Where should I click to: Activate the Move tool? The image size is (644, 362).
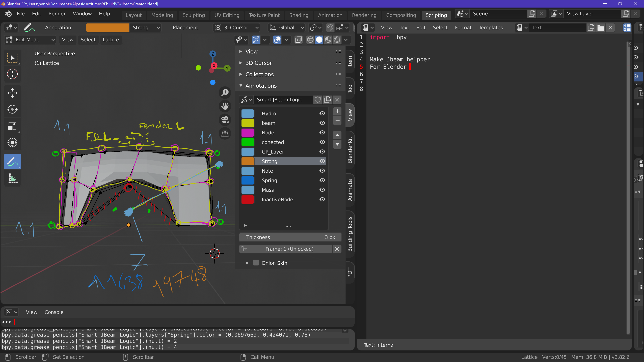(12, 93)
